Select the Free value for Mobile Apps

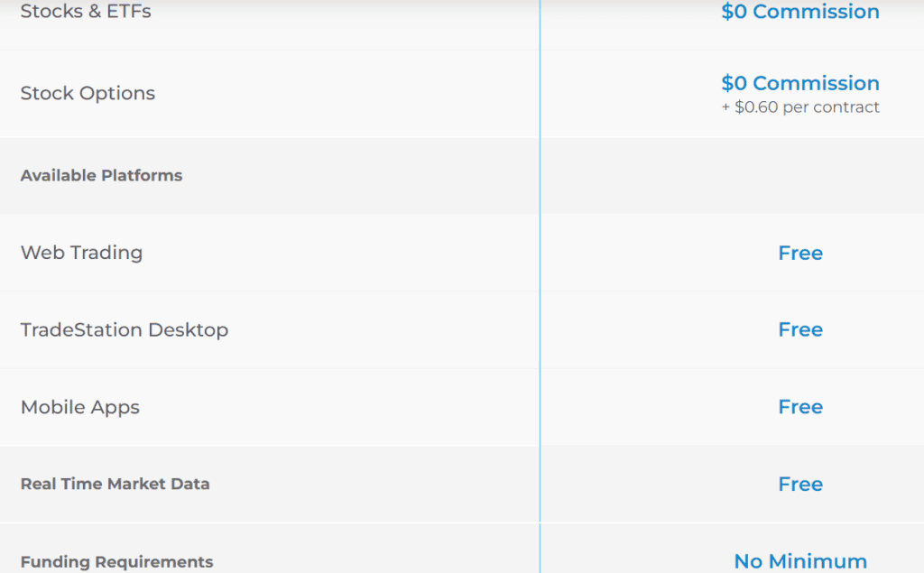(x=799, y=407)
